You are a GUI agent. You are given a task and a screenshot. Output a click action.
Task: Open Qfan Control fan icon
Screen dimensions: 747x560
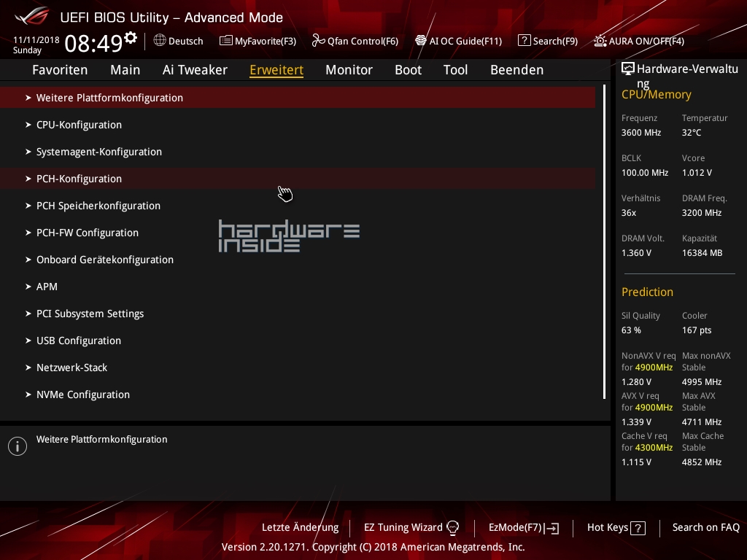coord(318,41)
